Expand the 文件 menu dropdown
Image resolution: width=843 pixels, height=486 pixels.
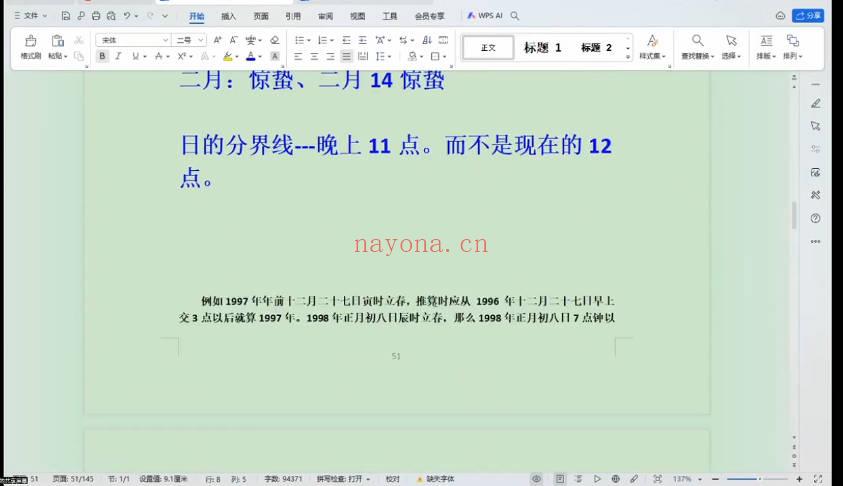[30, 16]
